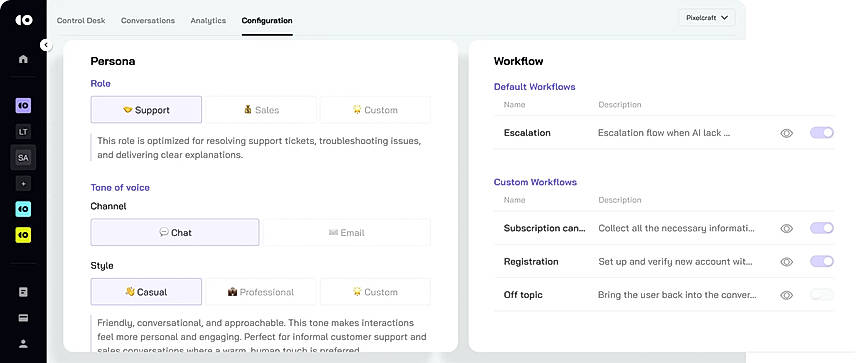This screenshot has width=864, height=363.
Task: Select the purple workspace icon
Action: click(23, 105)
